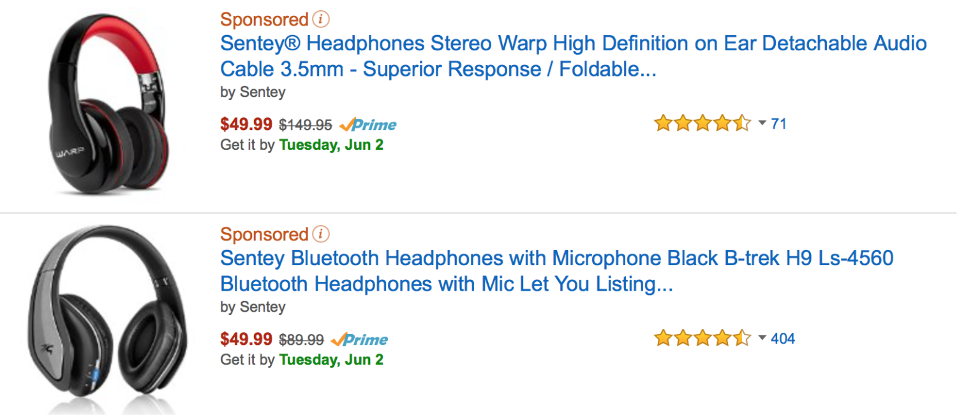Click the Prime logo on the Bluetooth headphones listing
The width and height of the screenshot is (980, 415).
360,339
